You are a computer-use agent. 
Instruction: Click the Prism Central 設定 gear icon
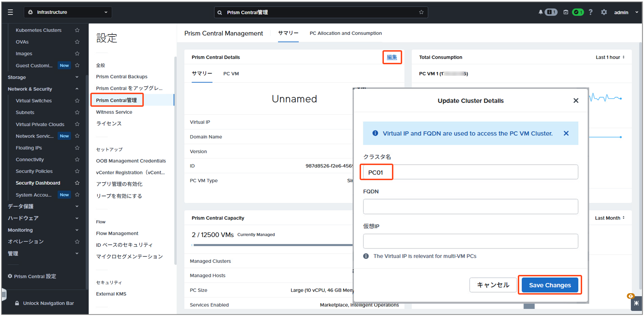pos(10,276)
